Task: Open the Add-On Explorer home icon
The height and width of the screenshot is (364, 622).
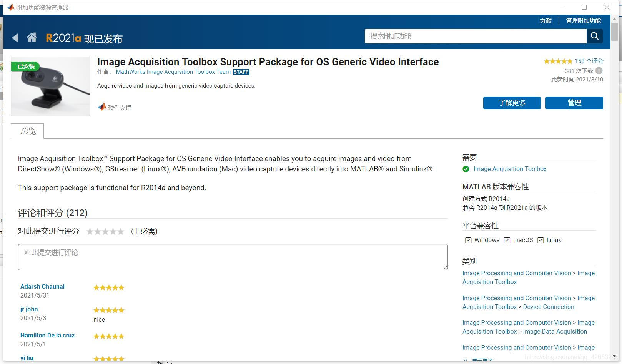Action: [32, 37]
